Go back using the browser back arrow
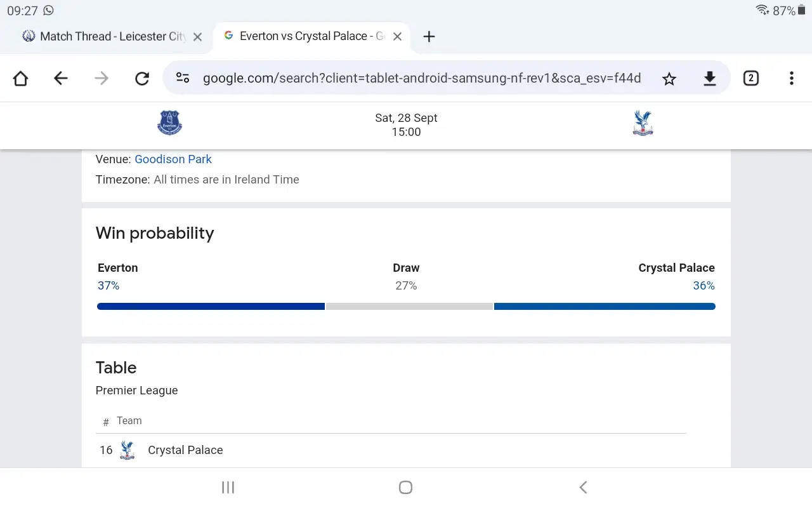Screen dimensions: 812x508 point(61,78)
